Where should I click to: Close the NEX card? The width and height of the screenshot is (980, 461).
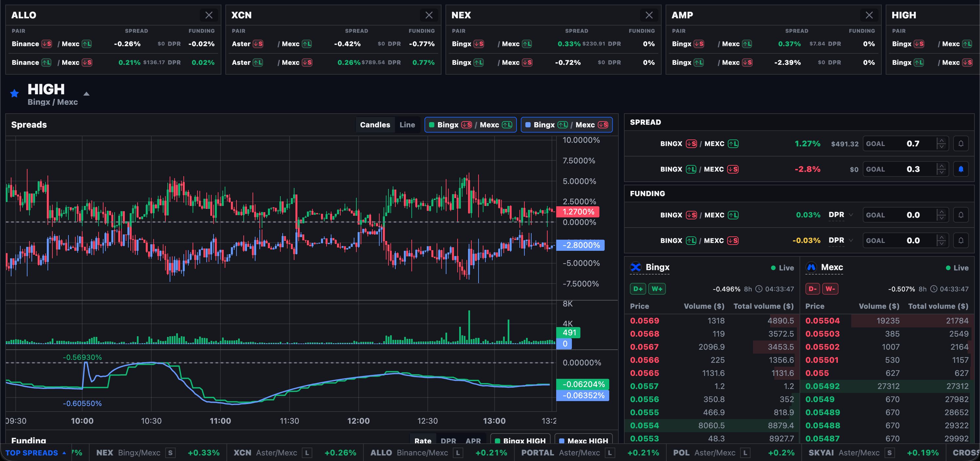tap(649, 15)
